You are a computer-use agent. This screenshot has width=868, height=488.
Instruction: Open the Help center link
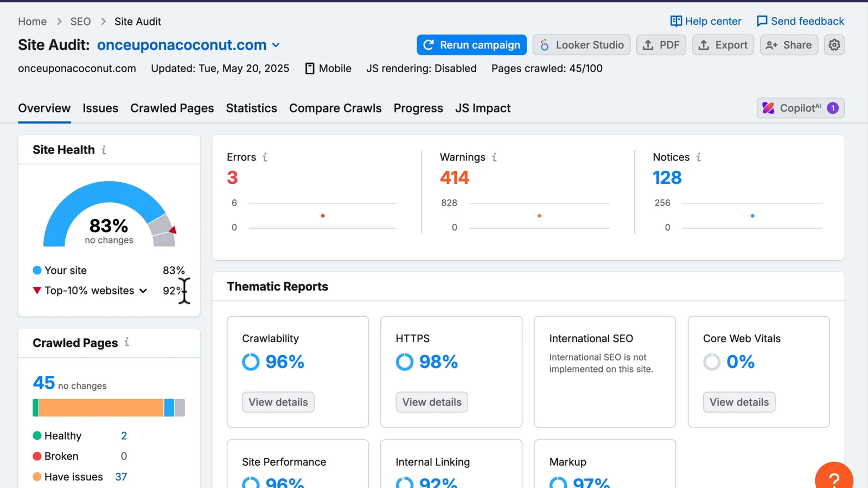pyautogui.click(x=706, y=21)
